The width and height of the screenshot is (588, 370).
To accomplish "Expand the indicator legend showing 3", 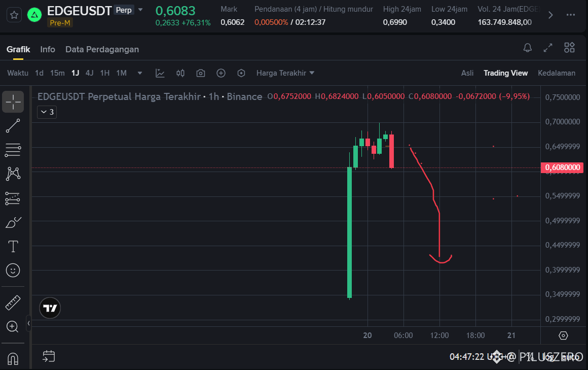I will point(47,112).
